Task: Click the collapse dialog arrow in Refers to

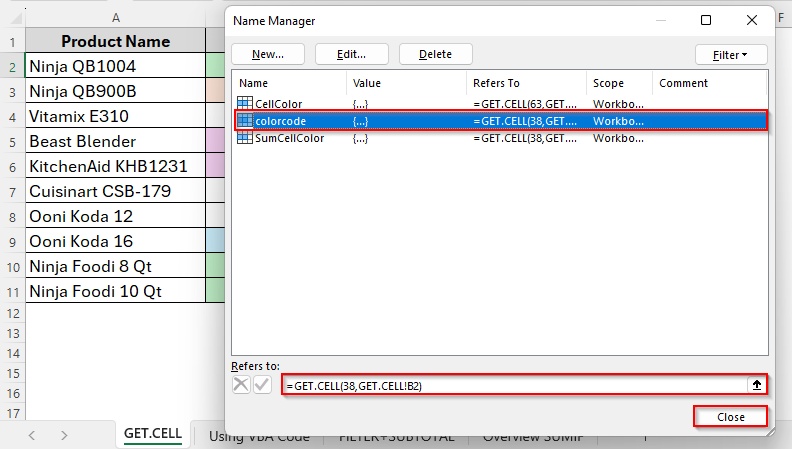Action: coord(757,385)
